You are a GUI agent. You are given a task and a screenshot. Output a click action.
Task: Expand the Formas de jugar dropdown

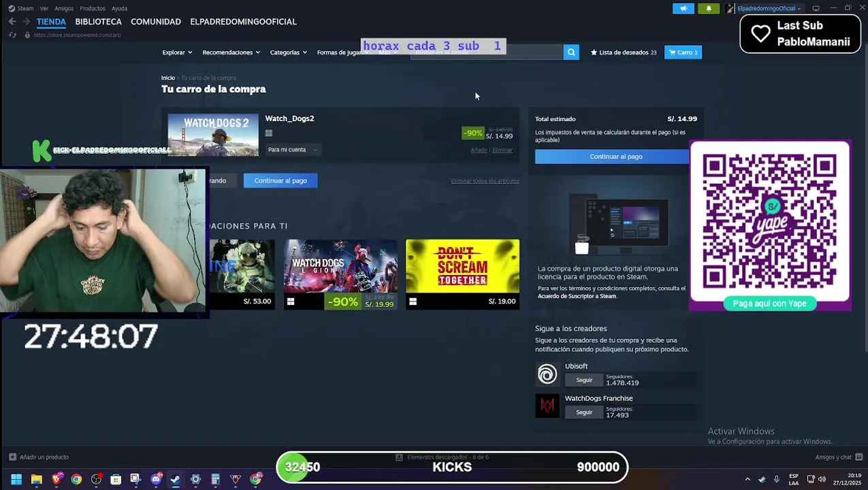(x=342, y=52)
